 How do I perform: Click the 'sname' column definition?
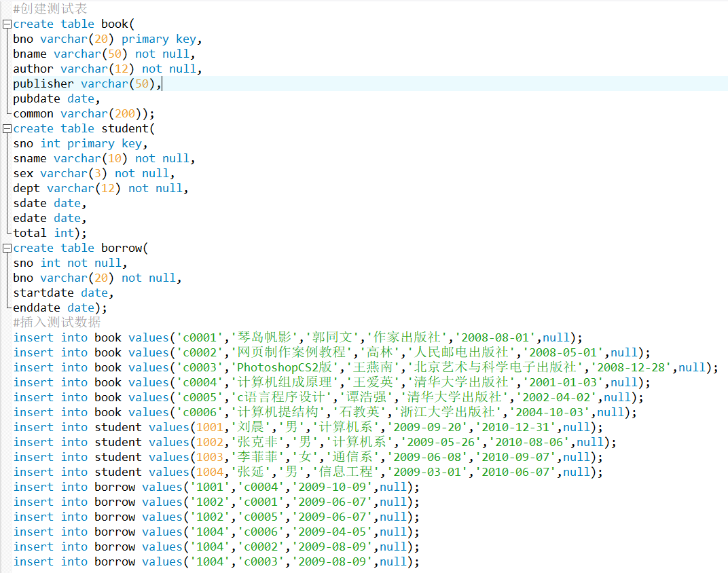pos(30,159)
